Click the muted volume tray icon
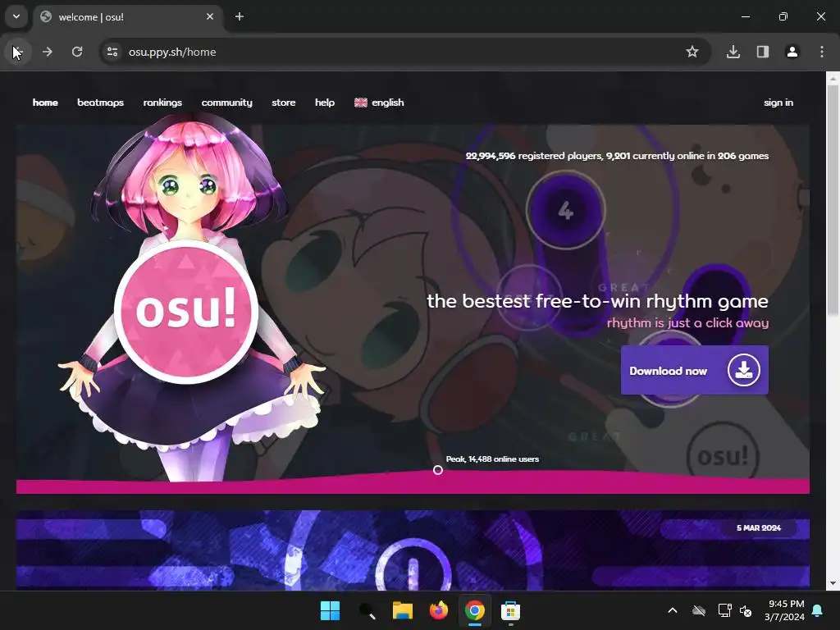 pos(745,610)
